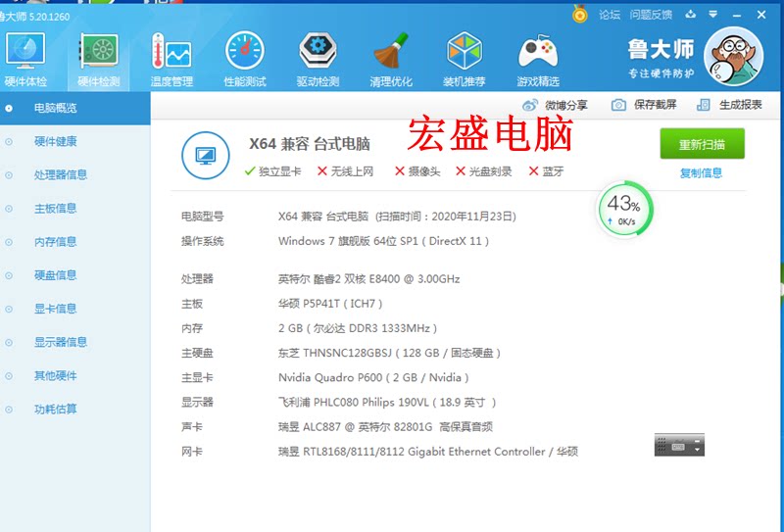Click 生成报表 generate report text
The image size is (784, 532).
[x=741, y=105]
